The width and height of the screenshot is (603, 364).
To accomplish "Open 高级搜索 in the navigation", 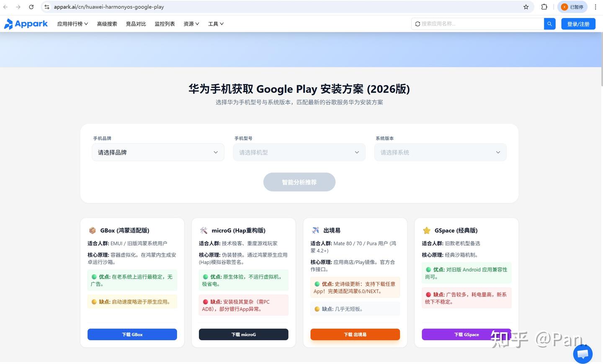I will coord(107,24).
